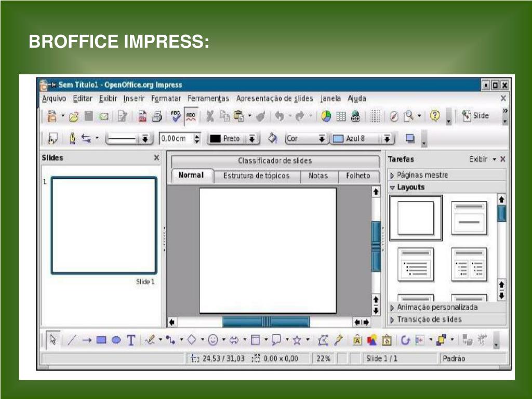Open the Zoom dropdown arrow

click(x=419, y=116)
